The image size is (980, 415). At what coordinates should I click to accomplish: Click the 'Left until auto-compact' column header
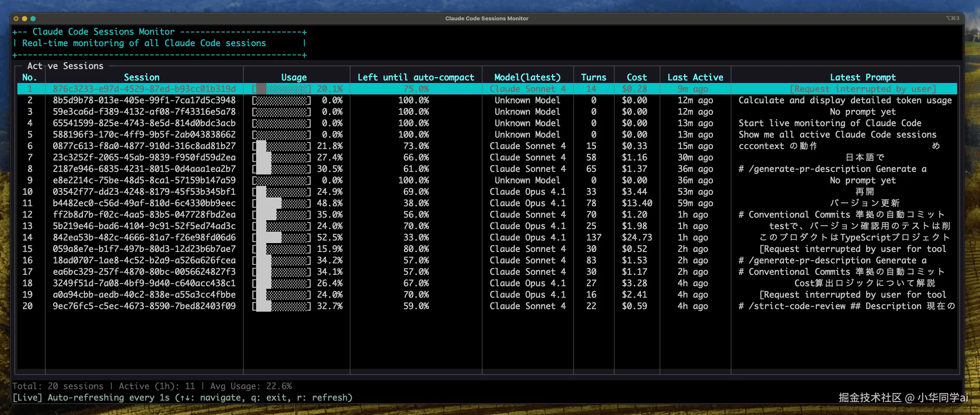(x=416, y=77)
